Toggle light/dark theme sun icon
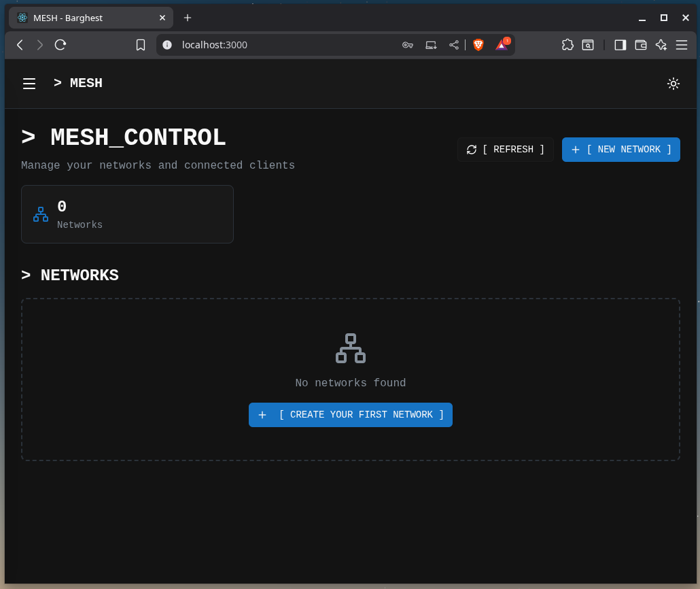 point(673,84)
